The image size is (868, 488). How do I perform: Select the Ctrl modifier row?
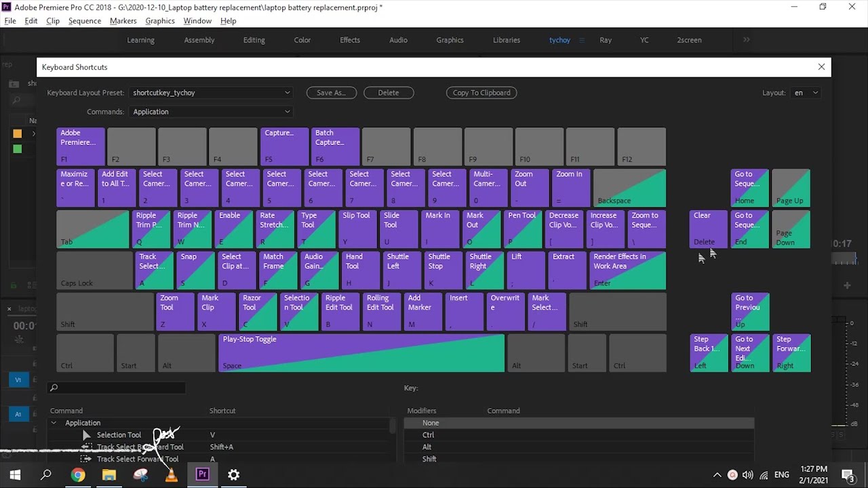[x=579, y=435]
